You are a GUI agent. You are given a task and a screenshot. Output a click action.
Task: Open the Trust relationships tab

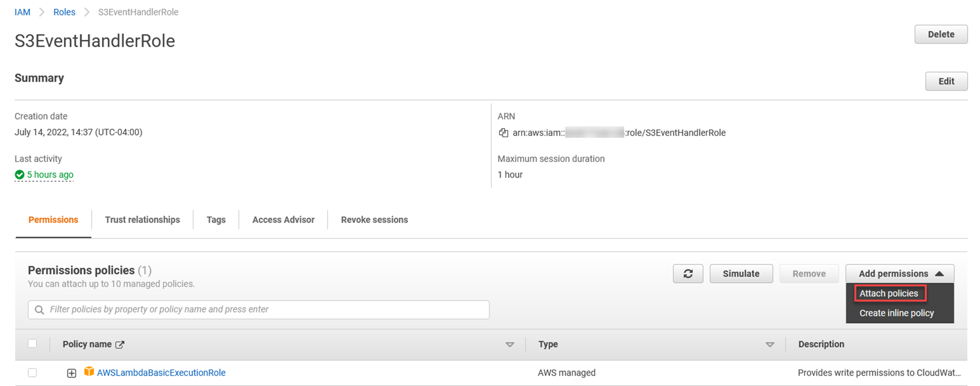[143, 220]
